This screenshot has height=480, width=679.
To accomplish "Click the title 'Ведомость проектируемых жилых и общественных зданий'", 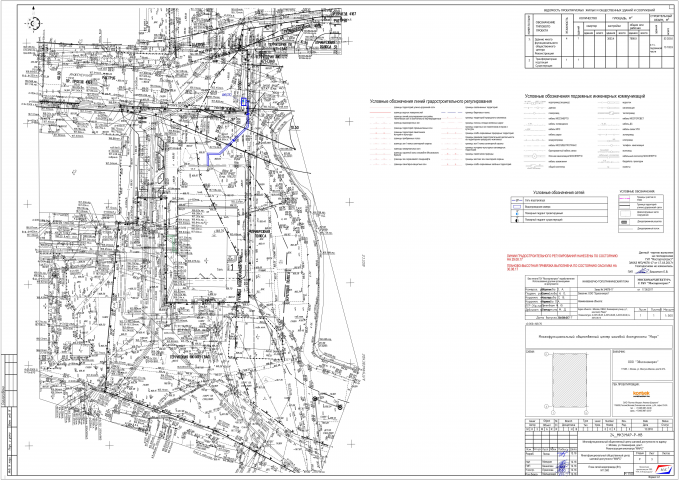I will [x=599, y=10].
